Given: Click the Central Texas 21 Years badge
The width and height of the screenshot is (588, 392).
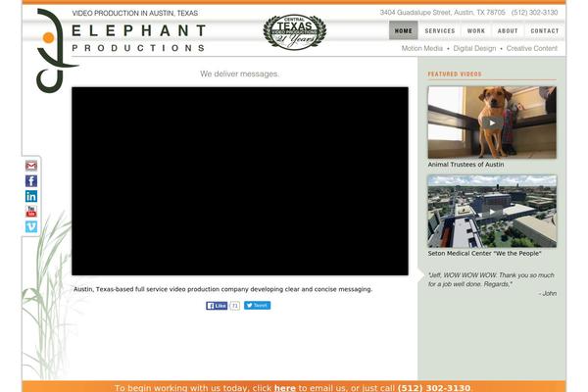Looking at the screenshot, I should tap(295, 32).
